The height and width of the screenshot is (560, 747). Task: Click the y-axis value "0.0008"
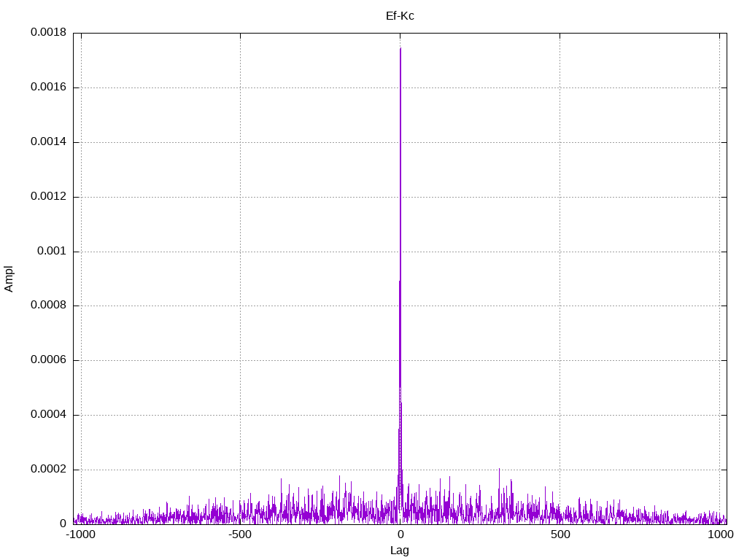point(49,306)
